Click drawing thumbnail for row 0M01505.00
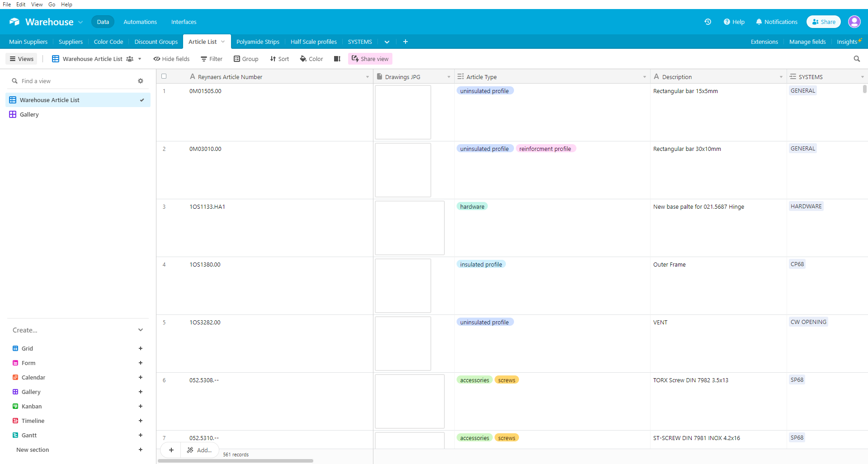The image size is (868, 464). coord(403,112)
